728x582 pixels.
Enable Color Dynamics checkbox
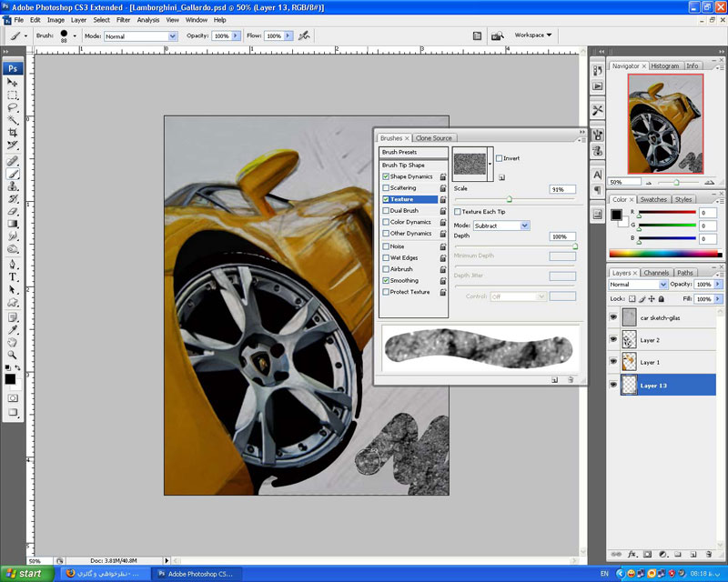pos(386,222)
